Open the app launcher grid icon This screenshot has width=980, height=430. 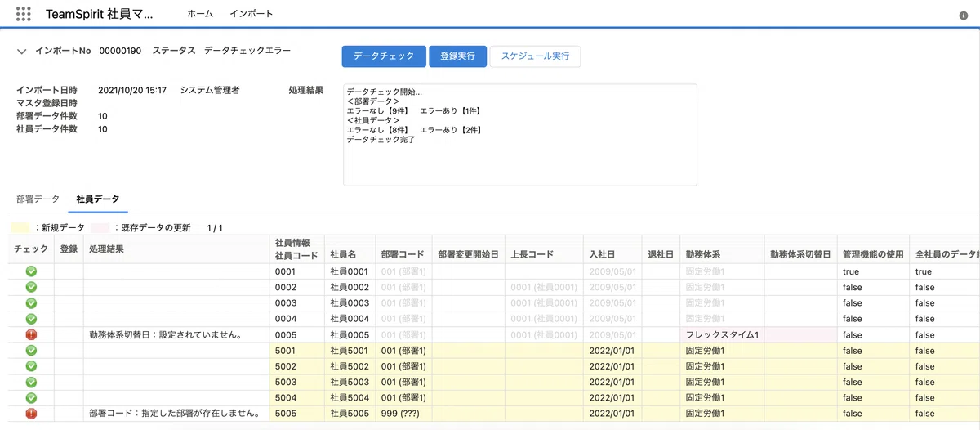tap(24, 14)
